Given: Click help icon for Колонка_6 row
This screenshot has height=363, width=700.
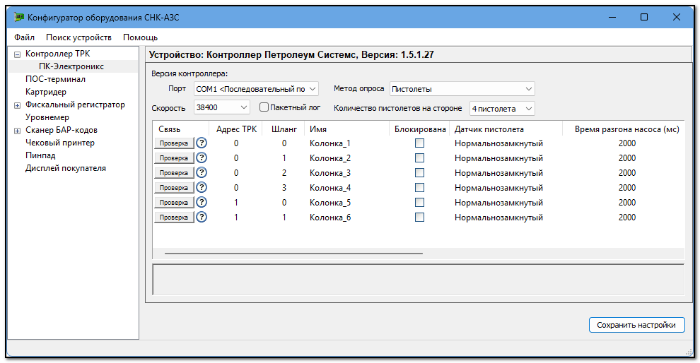Looking at the screenshot, I should (x=202, y=217).
